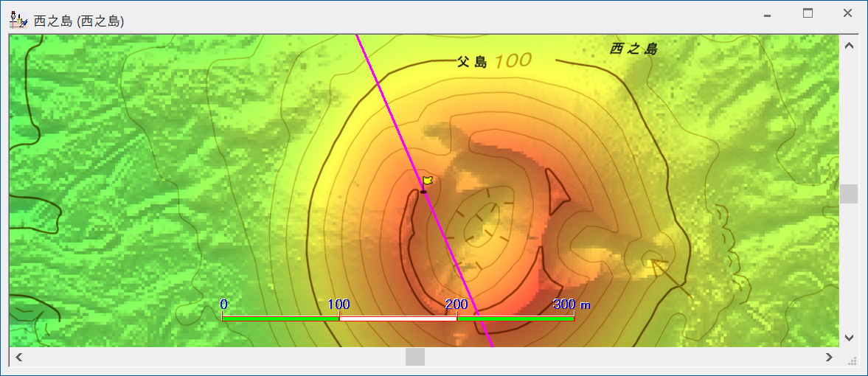This screenshot has height=376, width=868.
Task: Click the 西之島 map label
Action: click(x=633, y=49)
